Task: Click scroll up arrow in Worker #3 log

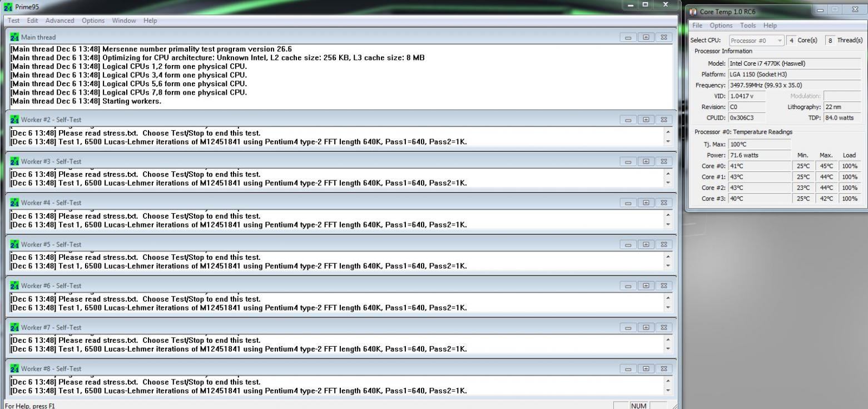Action: pyautogui.click(x=668, y=174)
